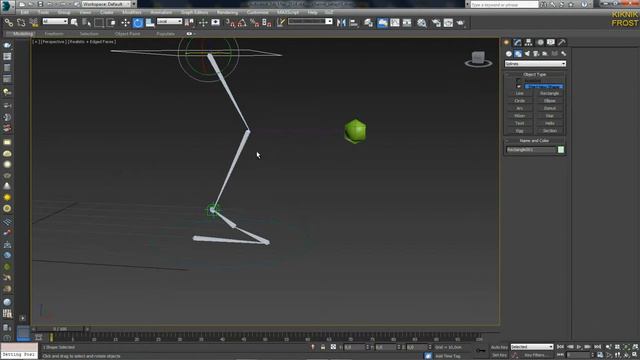Click the object color swatch beside name
The width and height of the screenshot is (640, 360).
pyautogui.click(x=561, y=150)
